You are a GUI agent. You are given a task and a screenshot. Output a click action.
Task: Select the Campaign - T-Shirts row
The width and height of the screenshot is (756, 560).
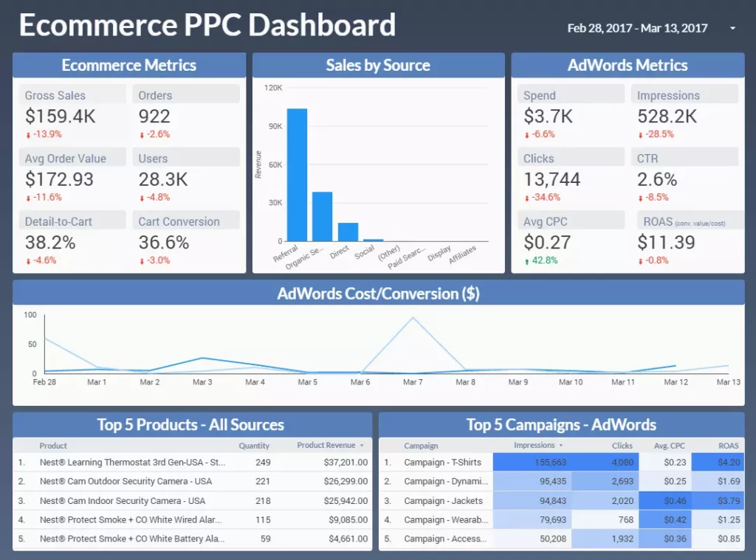pyautogui.click(x=442, y=463)
